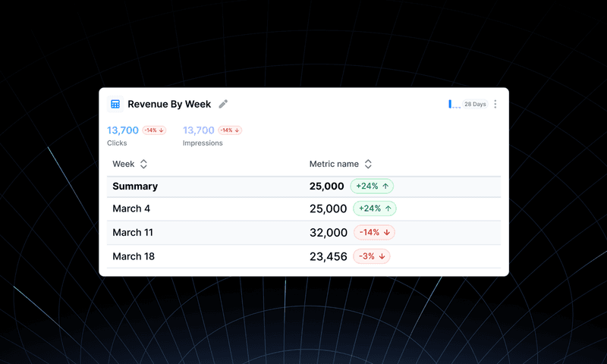The height and width of the screenshot is (364, 607).
Task: Click the Revenue By Week title
Action: pos(169,104)
